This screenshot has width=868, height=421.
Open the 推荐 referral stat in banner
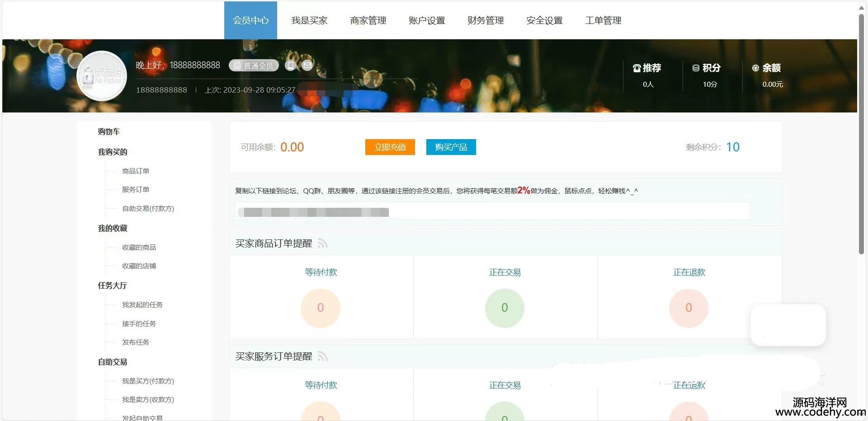point(647,75)
